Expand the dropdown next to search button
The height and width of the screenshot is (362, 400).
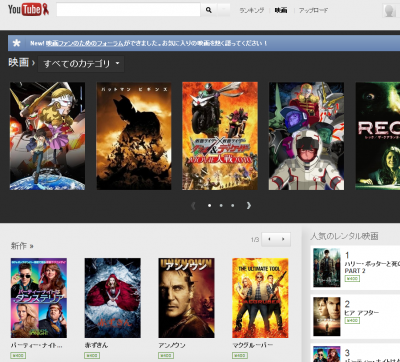point(224,10)
